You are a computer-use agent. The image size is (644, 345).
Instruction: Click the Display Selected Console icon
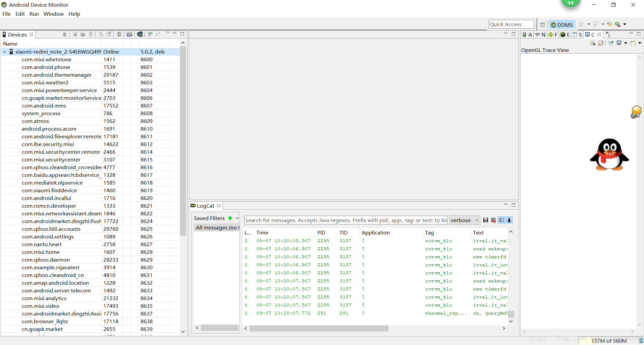tap(619, 43)
